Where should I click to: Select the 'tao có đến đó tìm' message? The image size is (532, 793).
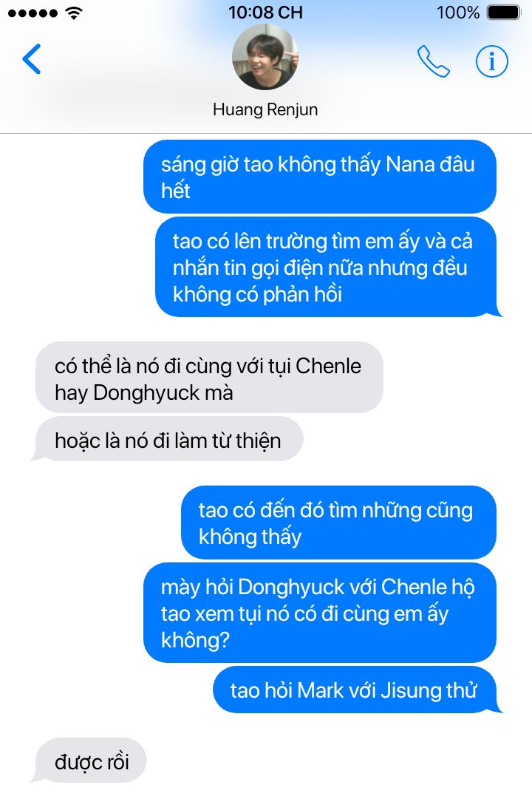click(x=338, y=522)
